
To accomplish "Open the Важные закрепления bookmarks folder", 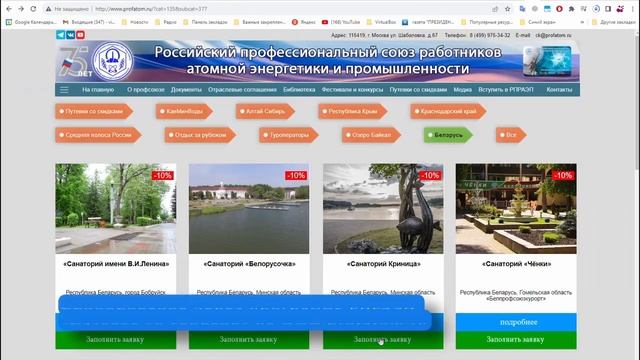I will coord(260,22).
